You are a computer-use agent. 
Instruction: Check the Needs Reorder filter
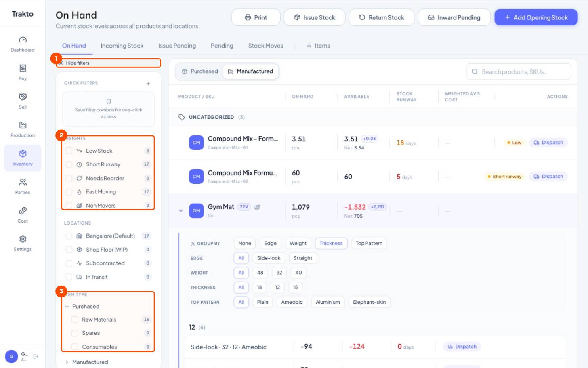point(69,178)
